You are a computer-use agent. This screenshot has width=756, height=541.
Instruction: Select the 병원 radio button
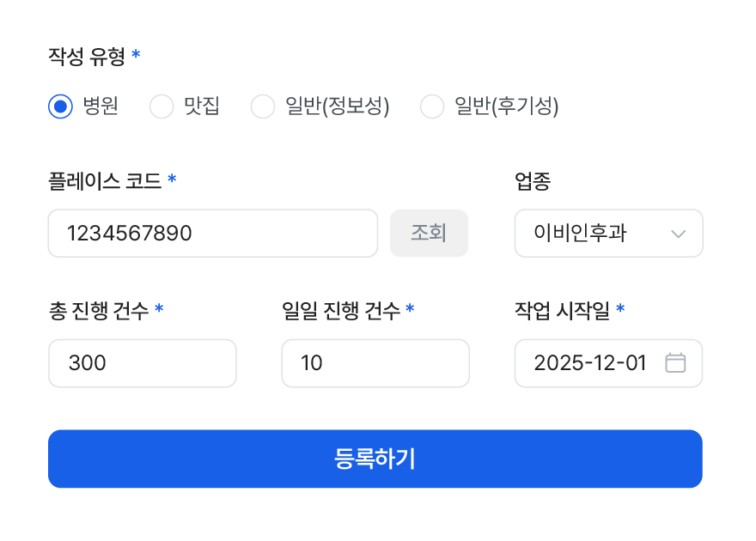(60, 106)
